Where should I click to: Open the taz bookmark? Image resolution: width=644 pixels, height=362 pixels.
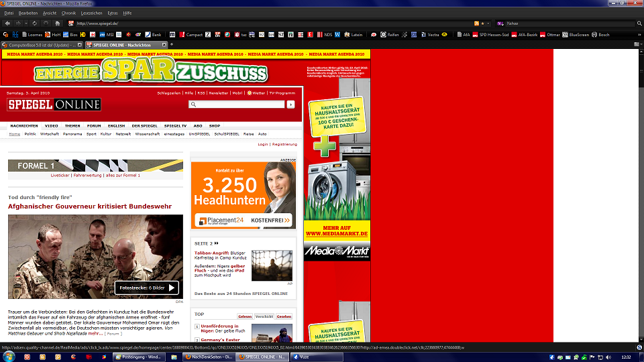pyautogui.click(x=240, y=35)
